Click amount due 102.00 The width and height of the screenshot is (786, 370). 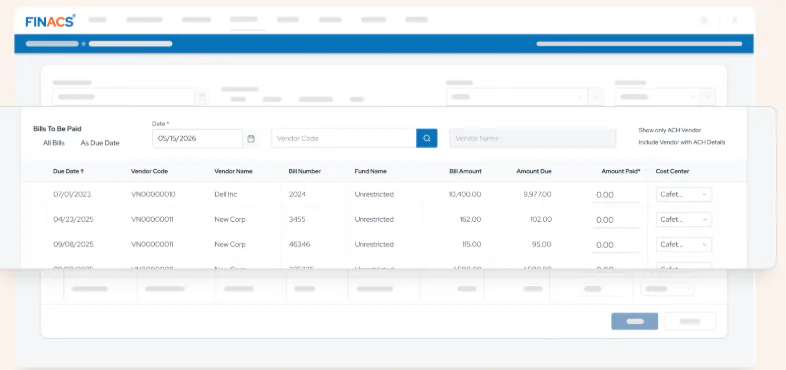[x=541, y=220]
